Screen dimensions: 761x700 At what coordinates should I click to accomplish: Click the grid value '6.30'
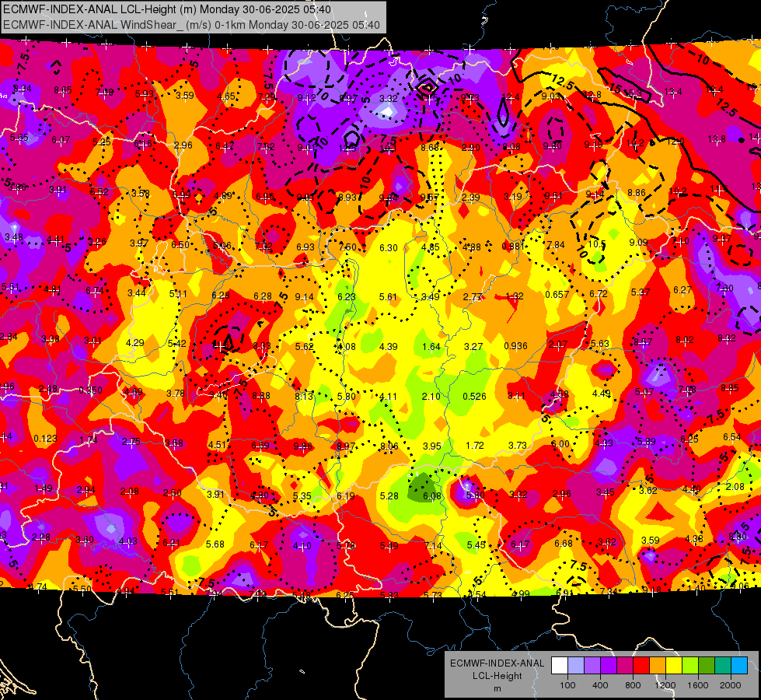coord(388,248)
